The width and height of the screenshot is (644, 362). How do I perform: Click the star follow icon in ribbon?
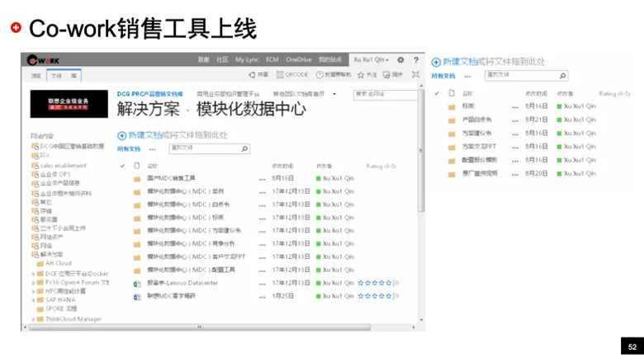click(x=361, y=75)
